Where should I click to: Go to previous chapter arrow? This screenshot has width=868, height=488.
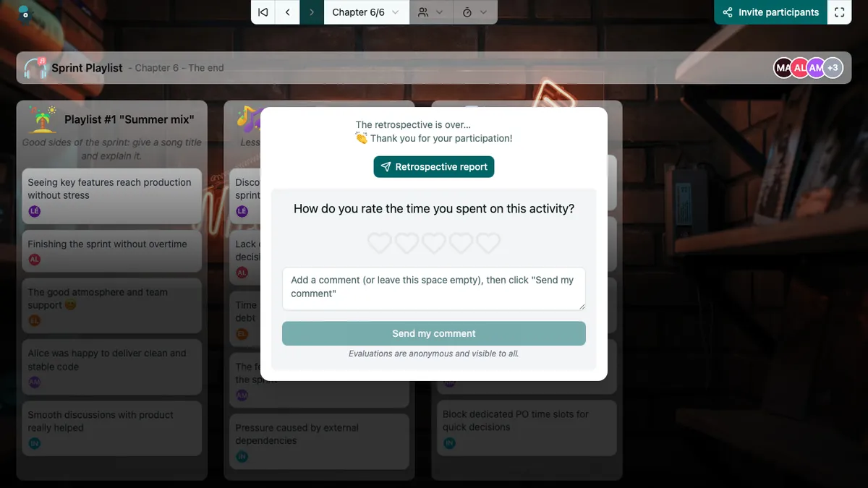pos(288,12)
